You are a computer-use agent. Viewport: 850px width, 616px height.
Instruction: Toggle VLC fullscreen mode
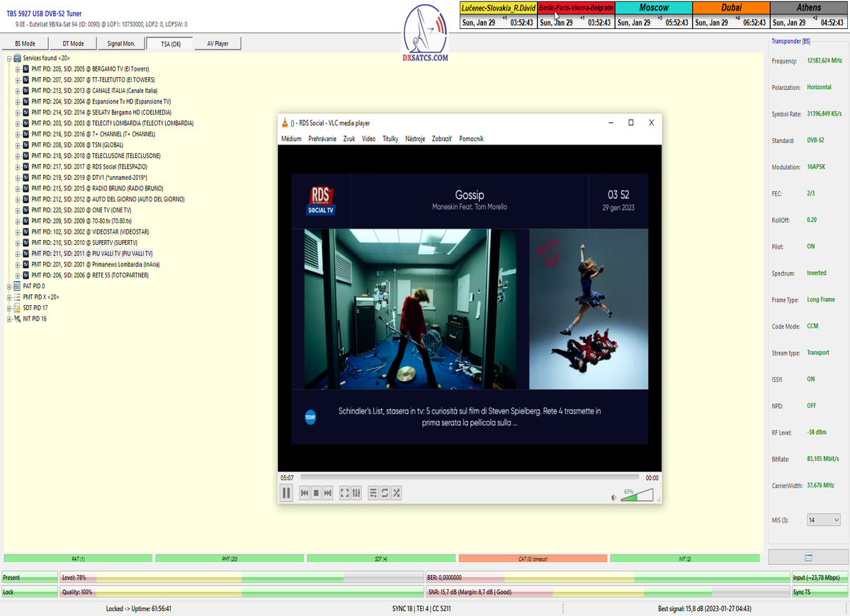click(x=345, y=493)
